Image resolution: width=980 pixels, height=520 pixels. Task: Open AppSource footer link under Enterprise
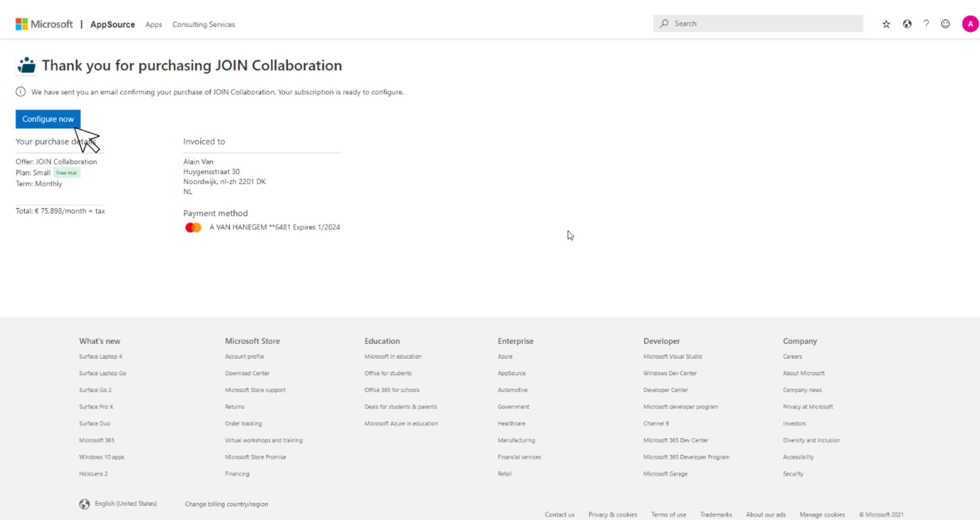click(x=512, y=373)
